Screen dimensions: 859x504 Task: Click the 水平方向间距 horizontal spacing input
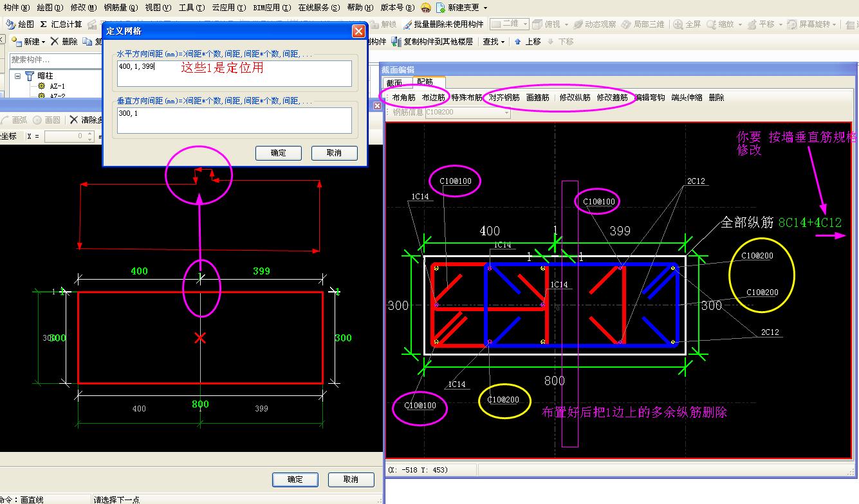click(x=234, y=73)
